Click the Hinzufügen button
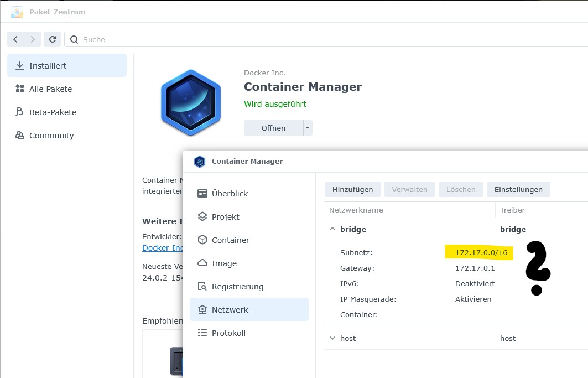The width and height of the screenshot is (588, 378). click(x=352, y=189)
